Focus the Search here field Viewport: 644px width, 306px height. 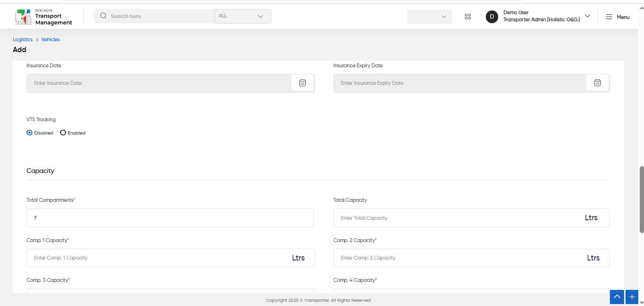(154, 16)
